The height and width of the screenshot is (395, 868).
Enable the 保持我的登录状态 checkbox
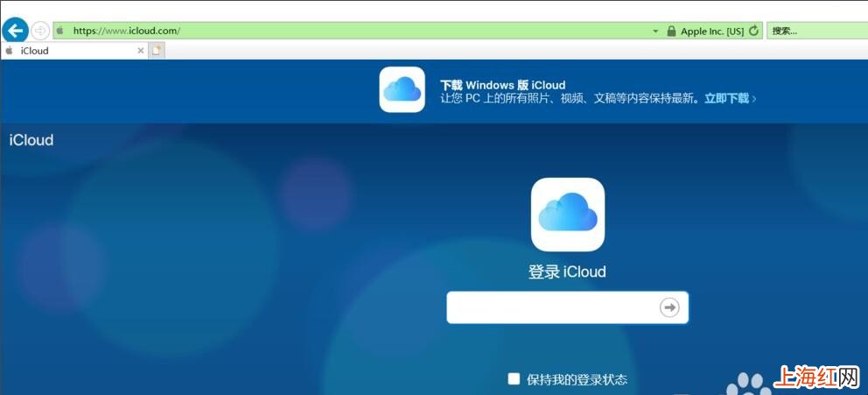click(x=514, y=379)
